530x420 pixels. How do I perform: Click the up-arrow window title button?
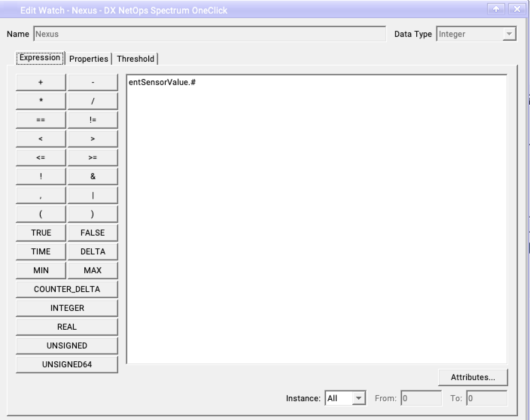pyautogui.click(x=496, y=9)
